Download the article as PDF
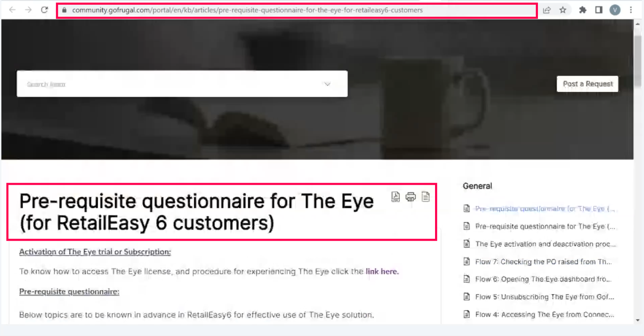The height and width of the screenshot is (336, 644). click(x=396, y=197)
